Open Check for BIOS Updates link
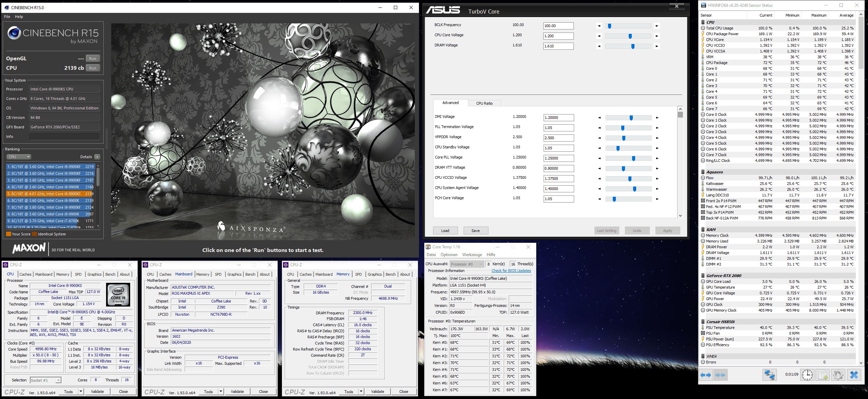868x399 pixels. click(511, 271)
